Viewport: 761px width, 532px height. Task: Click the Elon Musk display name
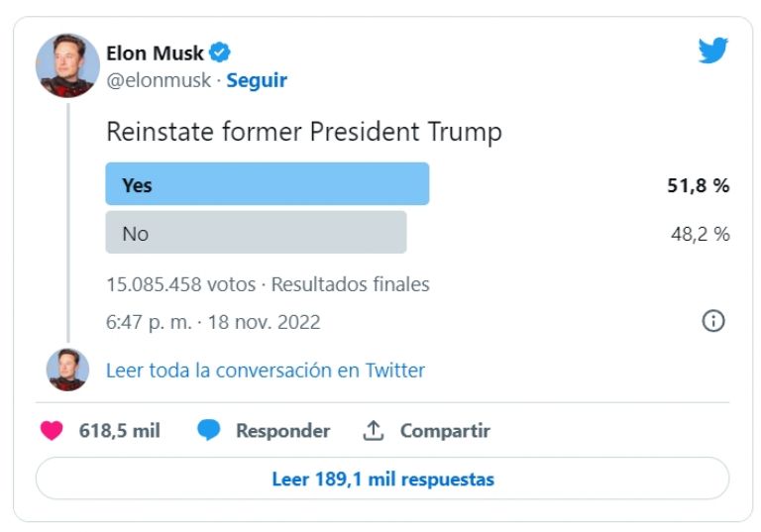(155, 53)
